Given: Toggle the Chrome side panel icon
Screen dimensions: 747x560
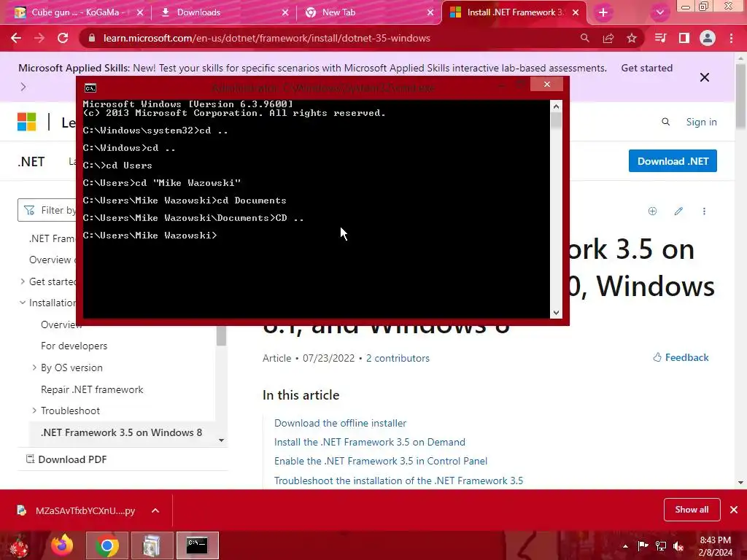Looking at the screenshot, I should 684,38.
